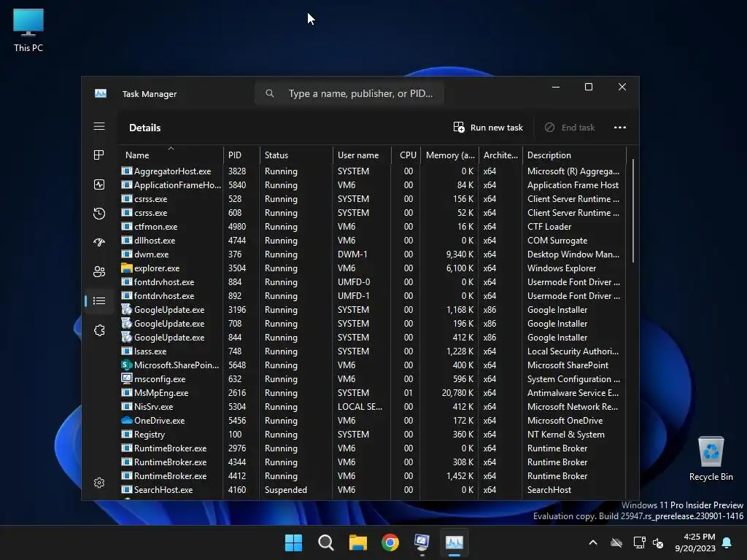Click the msconfig.exe process icon
Viewport: 747px width, 560px height.
point(127,379)
